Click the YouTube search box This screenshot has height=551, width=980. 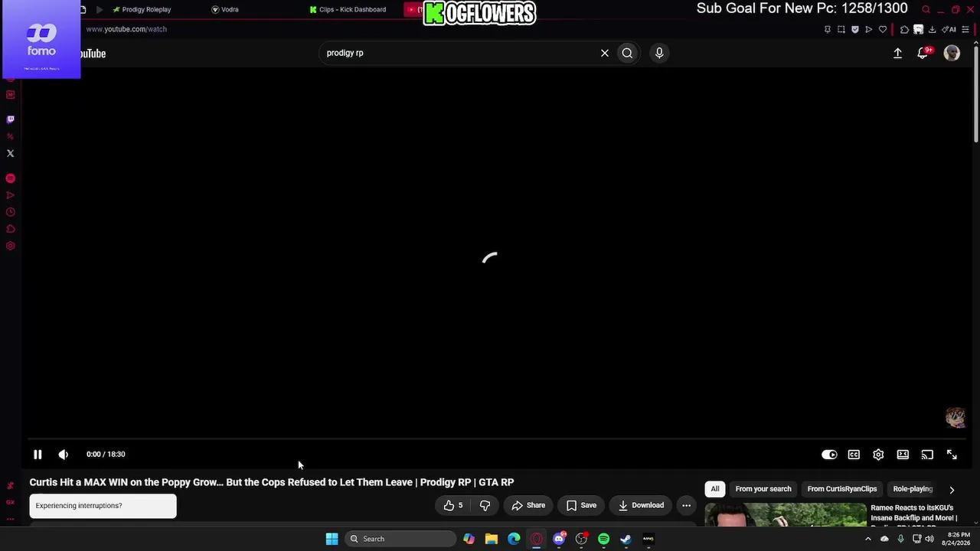(x=459, y=53)
